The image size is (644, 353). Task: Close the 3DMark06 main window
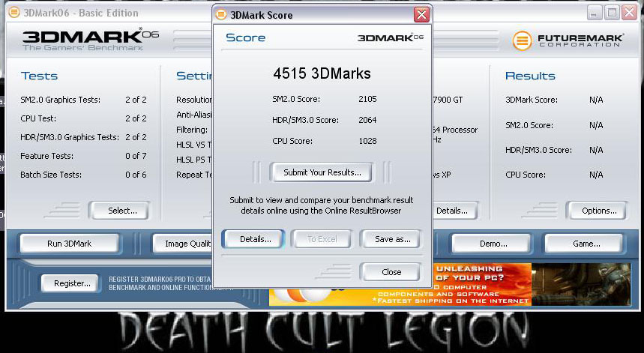[x=629, y=13]
